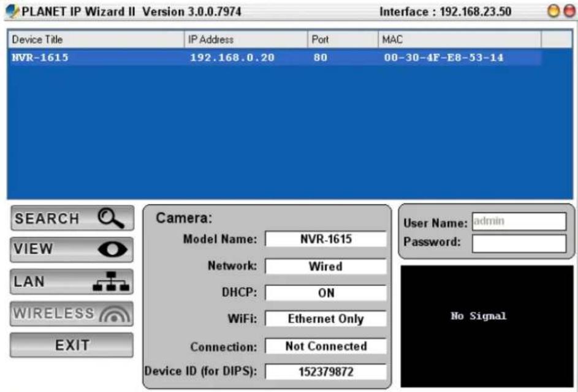
Task: Sort by Port column header
Action: pyautogui.click(x=343, y=39)
